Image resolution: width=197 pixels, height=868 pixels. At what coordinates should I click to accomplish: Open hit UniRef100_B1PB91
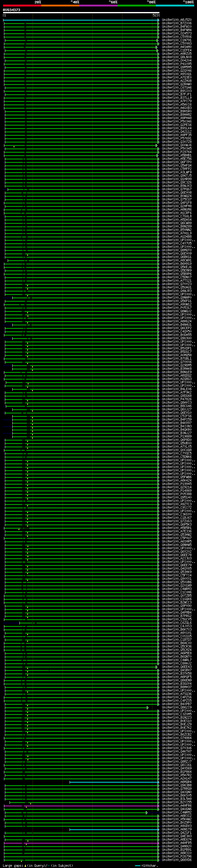coord(177,850)
